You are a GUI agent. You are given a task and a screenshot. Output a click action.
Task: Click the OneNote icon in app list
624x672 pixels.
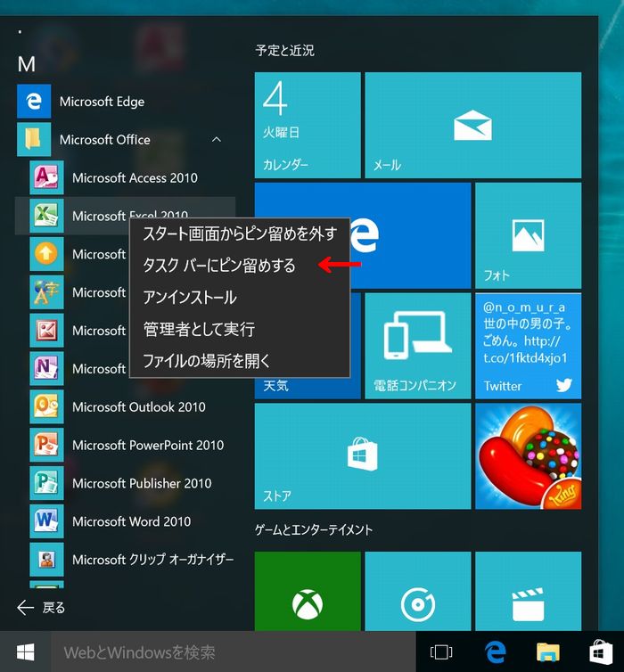(x=46, y=368)
